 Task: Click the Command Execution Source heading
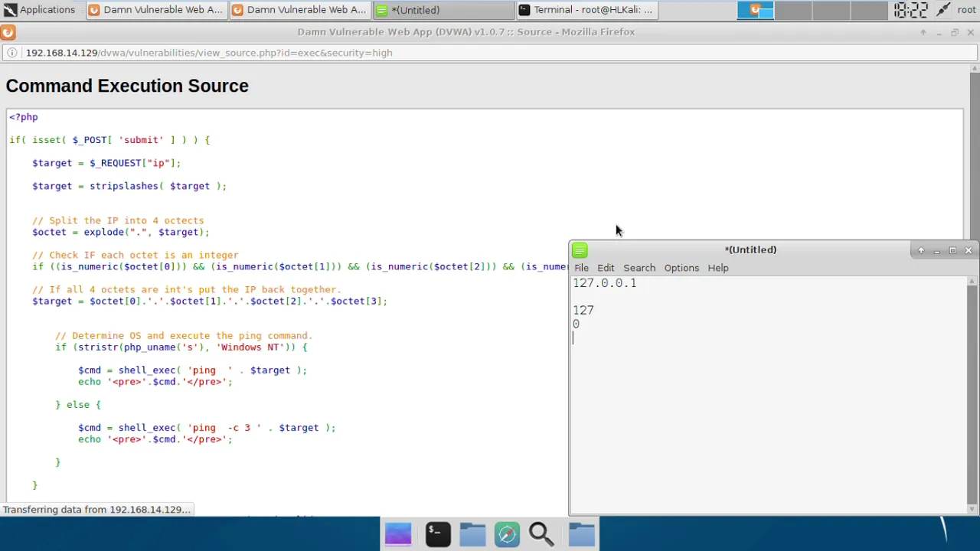tap(127, 86)
